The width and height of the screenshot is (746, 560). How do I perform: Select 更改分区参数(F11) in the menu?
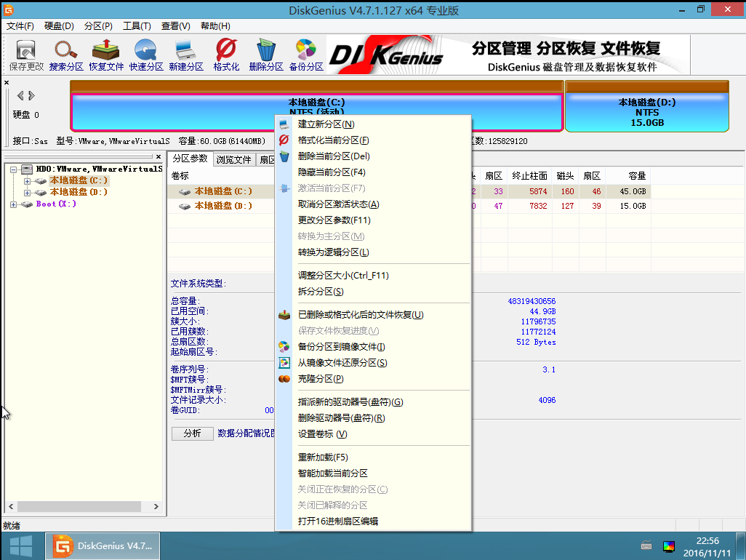(374, 220)
